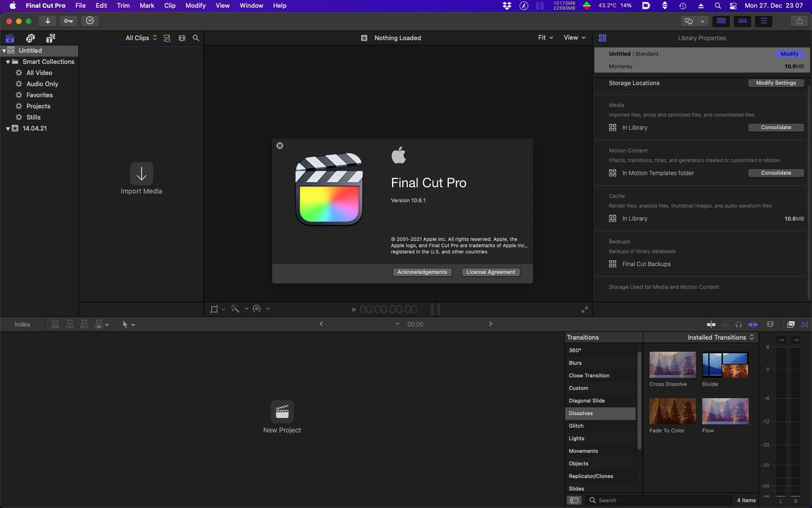
Task: Select the Audio Only smart collection
Action: 42,84
